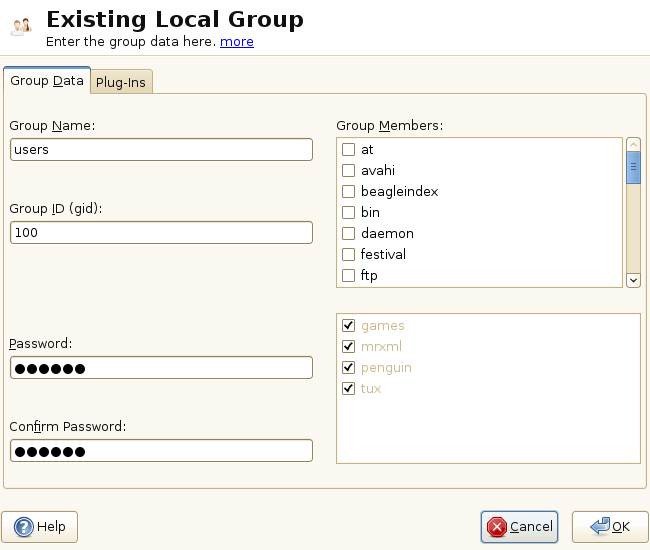Select the Confirm Password field
Viewport: 650px width, 550px height.
pyautogui.click(x=161, y=451)
